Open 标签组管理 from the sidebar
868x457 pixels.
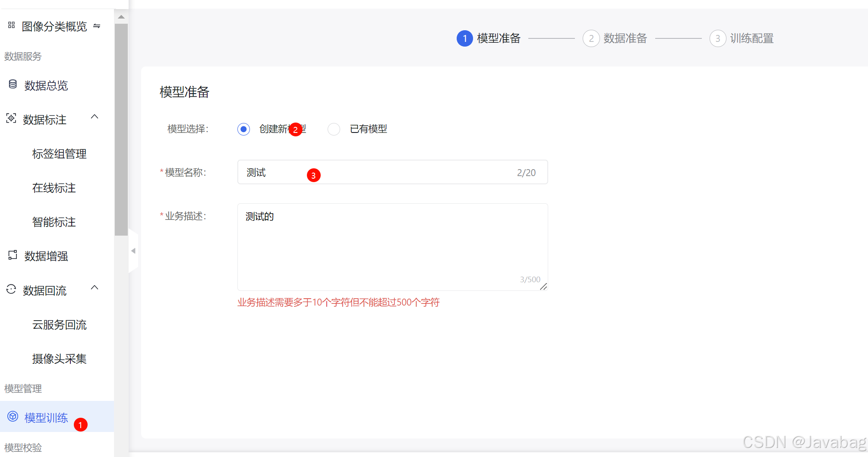point(59,154)
